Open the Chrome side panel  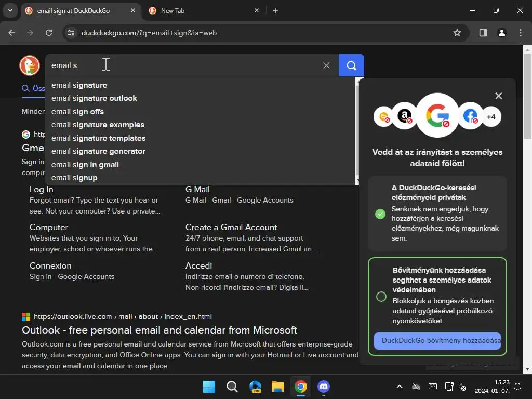click(x=483, y=33)
